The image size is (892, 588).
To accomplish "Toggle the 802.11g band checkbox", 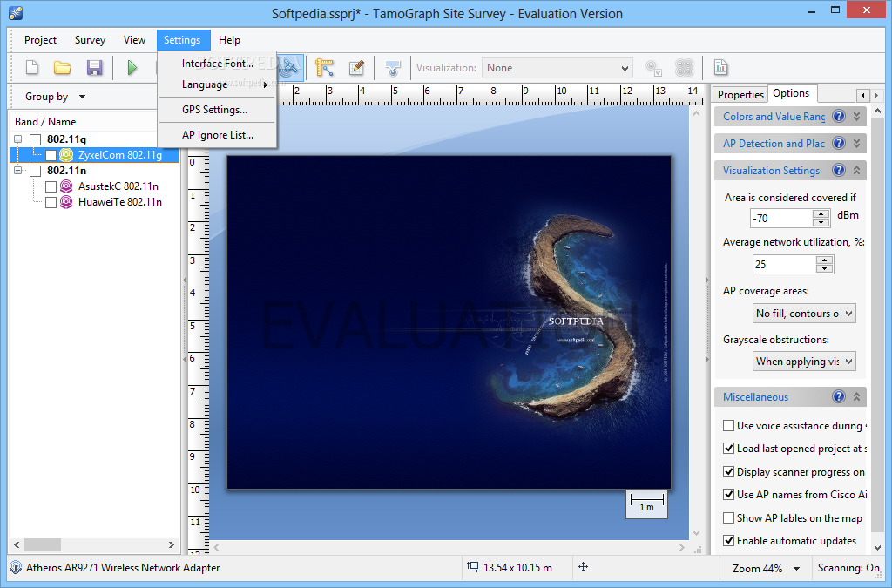I will [x=35, y=139].
